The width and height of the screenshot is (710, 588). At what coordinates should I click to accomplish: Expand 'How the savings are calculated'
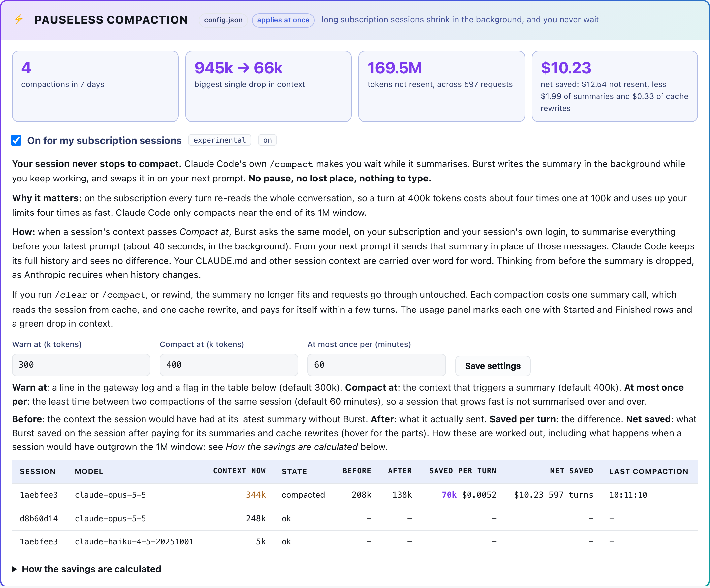click(86, 569)
